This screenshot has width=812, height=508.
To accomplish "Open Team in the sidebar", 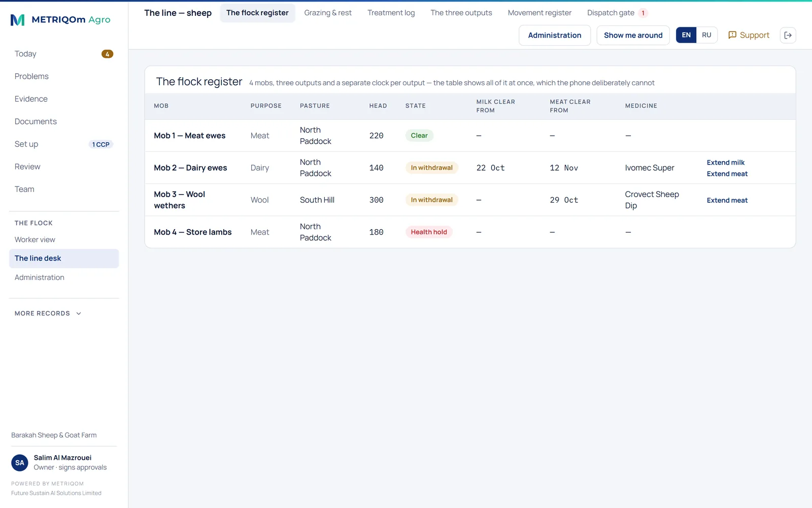I will click(x=64, y=189).
